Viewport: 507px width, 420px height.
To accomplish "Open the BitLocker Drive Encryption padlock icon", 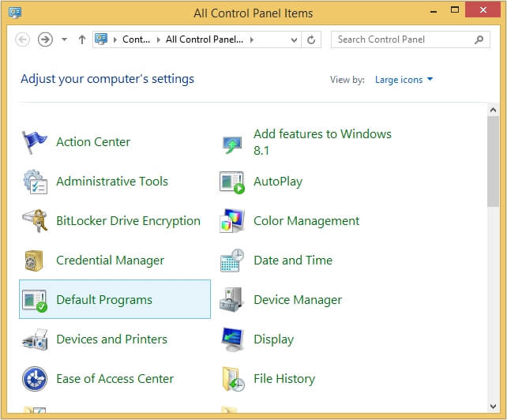I will tap(35, 221).
